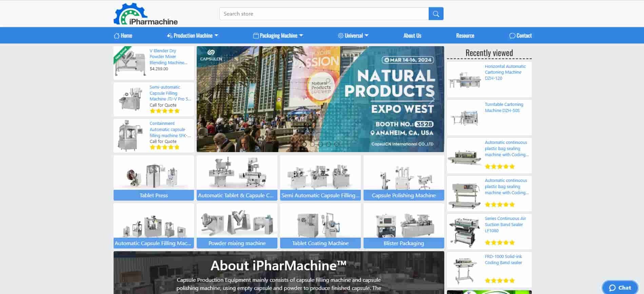Open the iPharmachine logo homepage link
The width and height of the screenshot is (644, 294).
pos(145,14)
